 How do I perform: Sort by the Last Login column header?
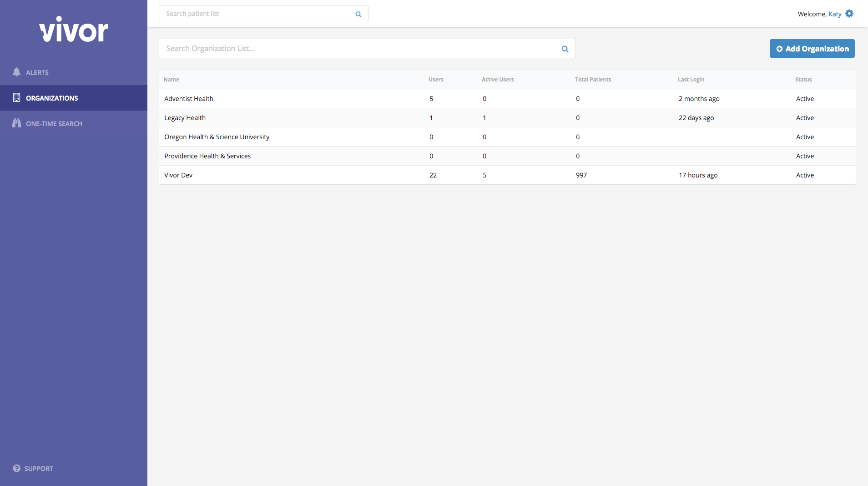[x=691, y=79]
